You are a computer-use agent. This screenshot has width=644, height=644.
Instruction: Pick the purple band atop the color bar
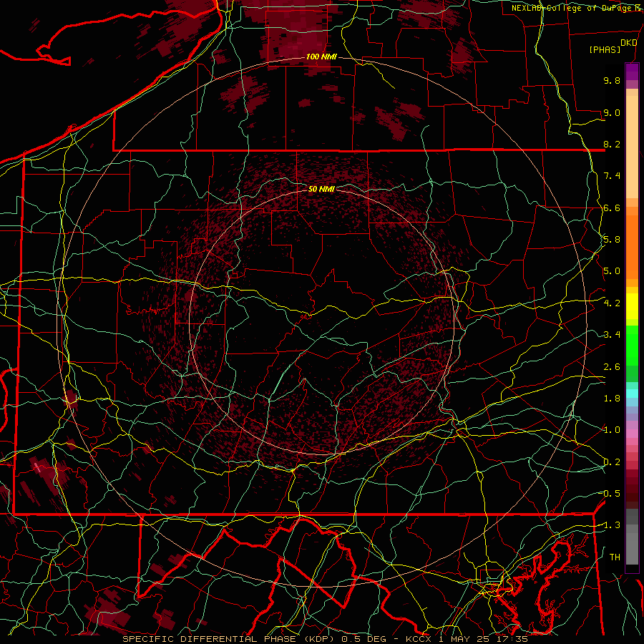632,72
